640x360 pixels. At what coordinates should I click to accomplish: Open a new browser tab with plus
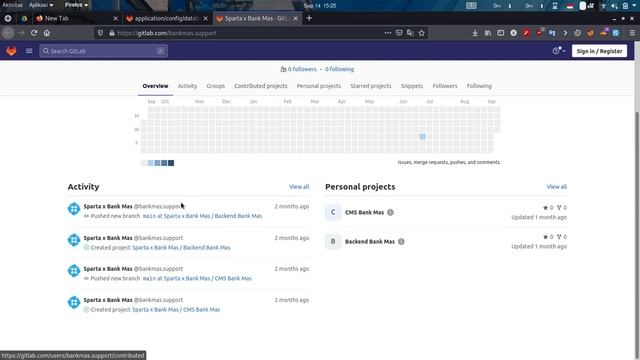coord(309,18)
